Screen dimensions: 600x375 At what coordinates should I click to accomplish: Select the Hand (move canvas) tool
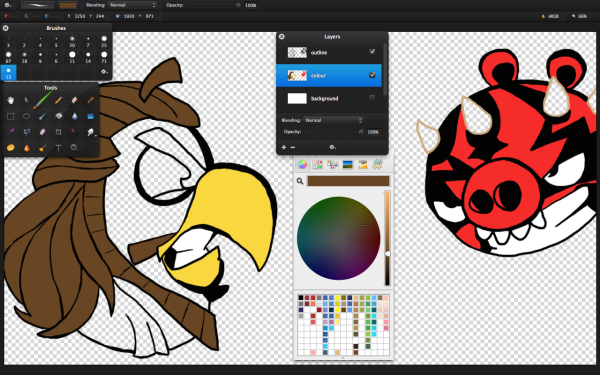[10, 100]
